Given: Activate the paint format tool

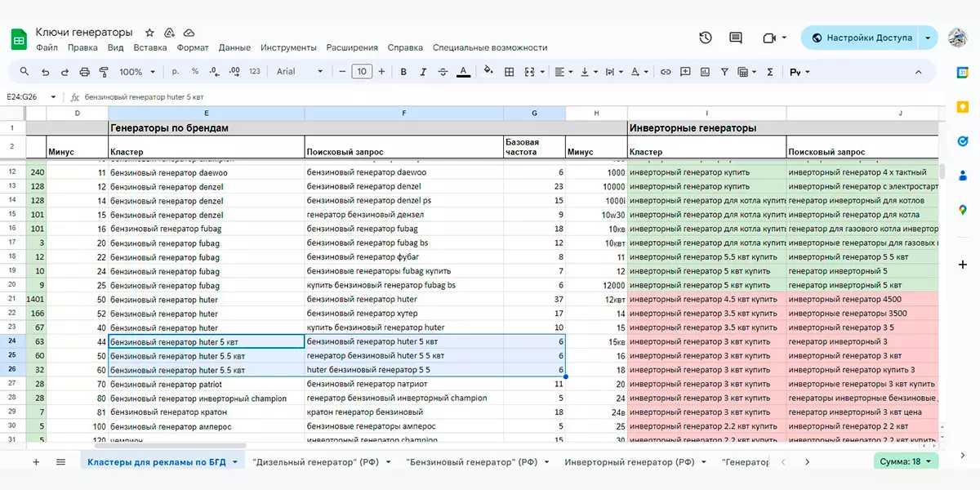Looking at the screenshot, I should (x=104, y=72).
